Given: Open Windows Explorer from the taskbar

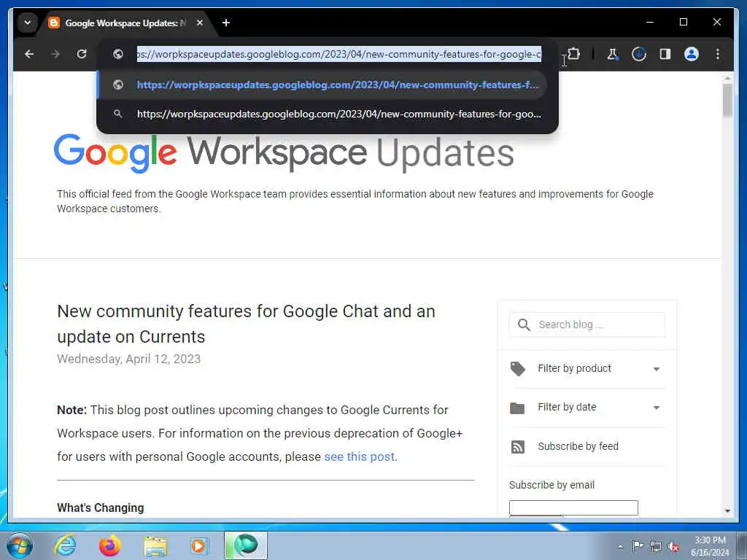Looking at the screenshot, I should [155, 545].
